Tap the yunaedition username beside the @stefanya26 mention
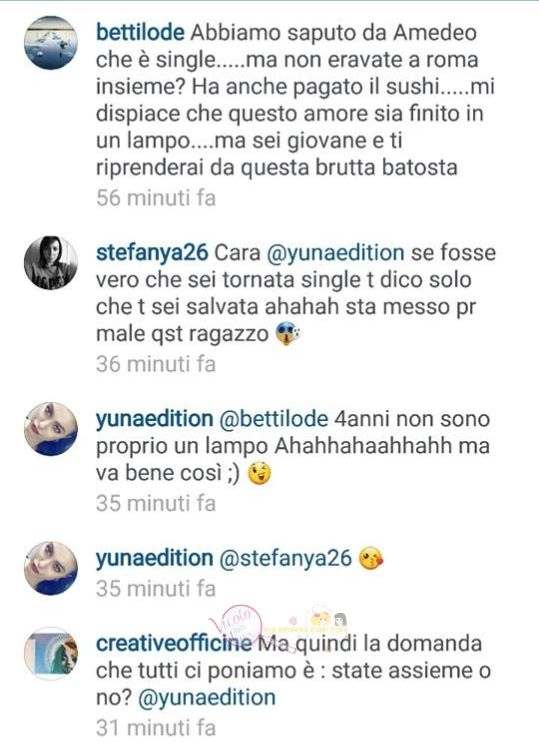This screenshot has height=754, width=539. tap(154, 558)
